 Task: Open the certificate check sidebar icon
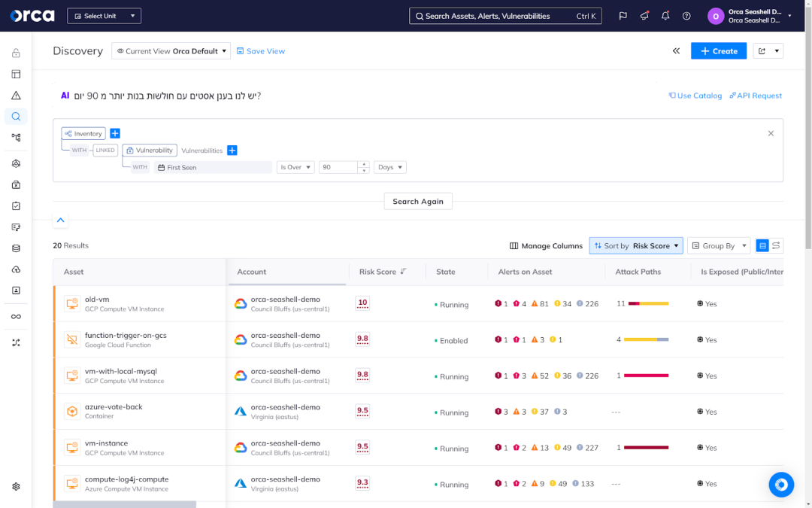point(16,227)
